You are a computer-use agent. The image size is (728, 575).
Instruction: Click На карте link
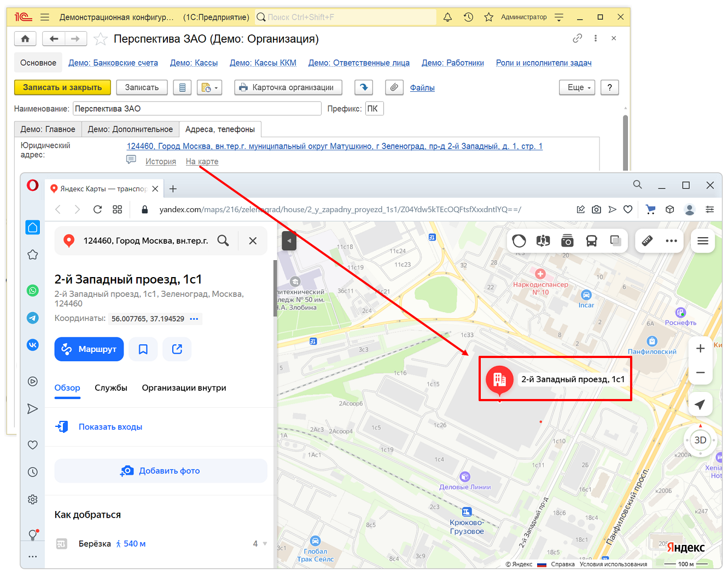(202, 161)
